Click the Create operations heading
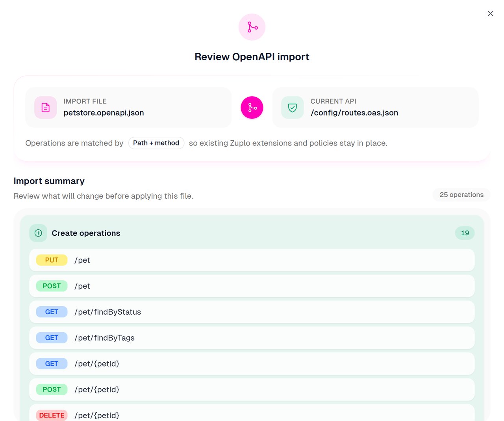The image size is (504, 421). click(x=86, y=233)
